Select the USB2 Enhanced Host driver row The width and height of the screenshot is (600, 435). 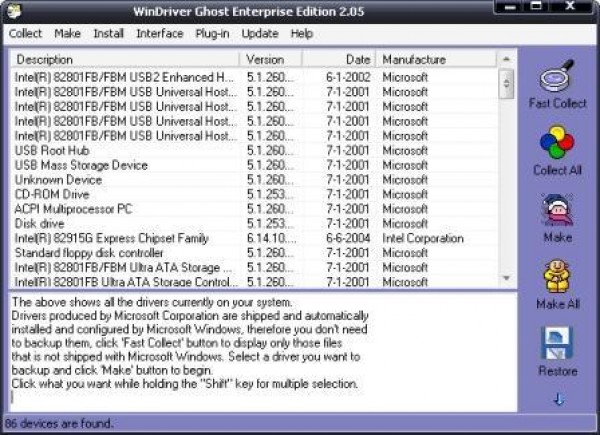(x=254, y=77)
